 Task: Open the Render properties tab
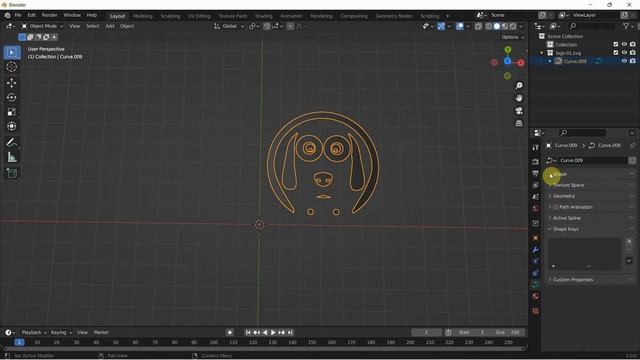click(536, 162)
